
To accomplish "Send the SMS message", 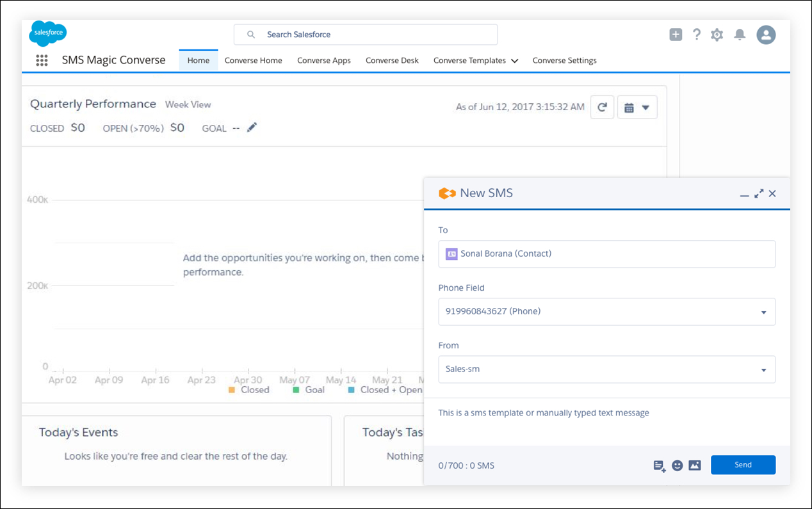I will pos(743,465).
